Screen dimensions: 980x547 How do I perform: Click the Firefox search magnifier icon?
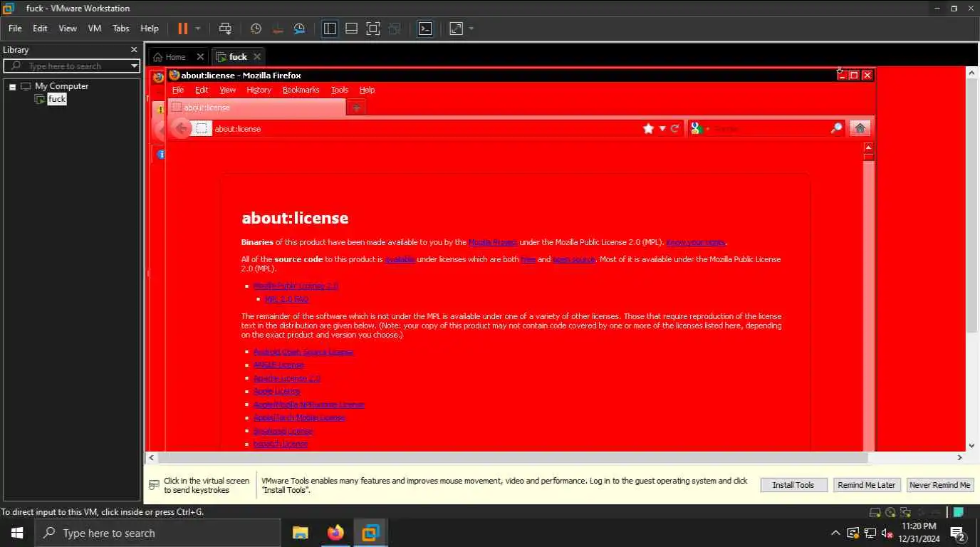(836, 129)
